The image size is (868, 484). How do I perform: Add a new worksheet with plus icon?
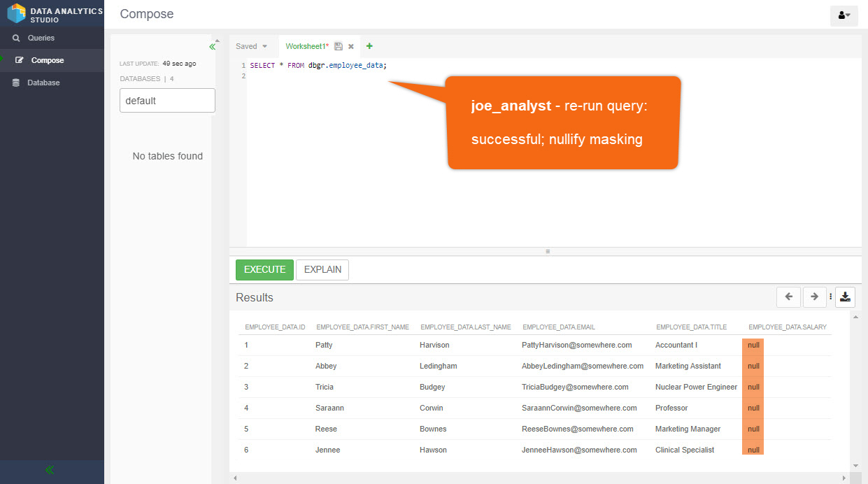click(369, 46)
